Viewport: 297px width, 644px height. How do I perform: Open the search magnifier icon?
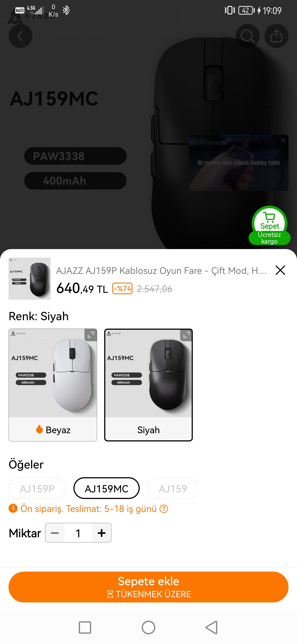click(248, 36)
